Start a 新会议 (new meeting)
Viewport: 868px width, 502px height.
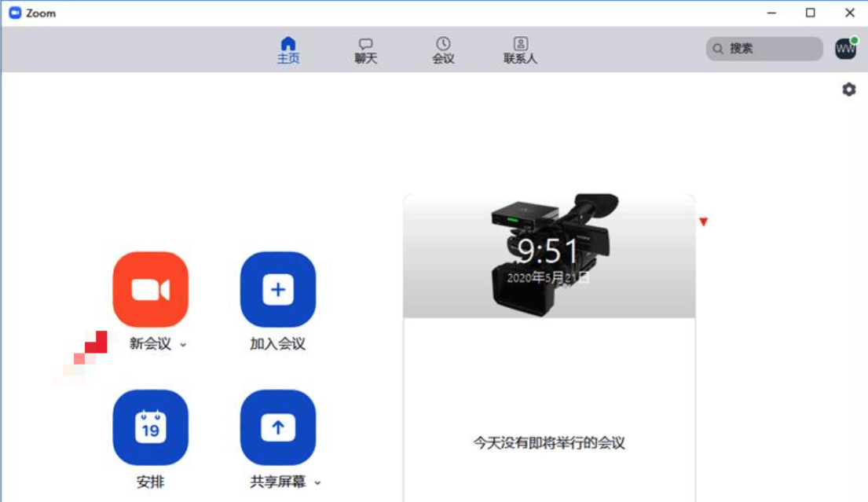[151, 290]
